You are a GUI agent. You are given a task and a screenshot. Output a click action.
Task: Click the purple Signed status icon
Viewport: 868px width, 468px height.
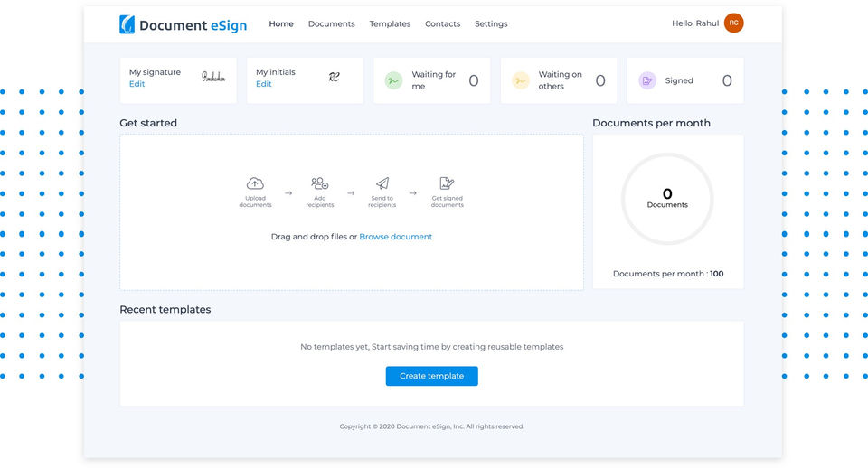pyautogui.click(x=646, y=80)
